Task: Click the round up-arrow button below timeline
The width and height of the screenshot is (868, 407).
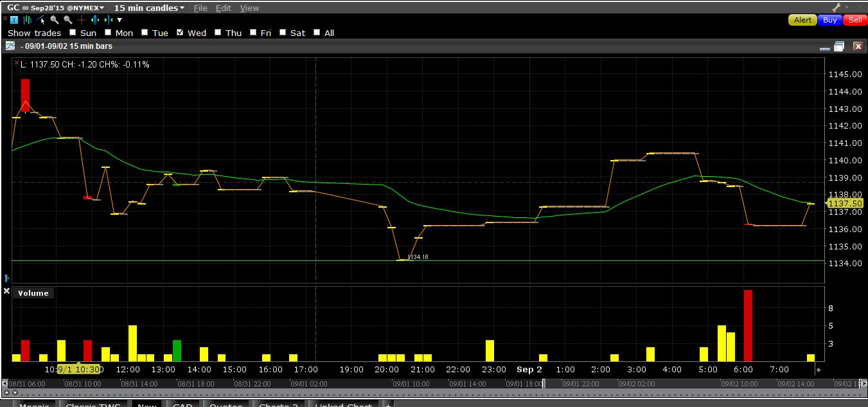Action: point(6,392)
